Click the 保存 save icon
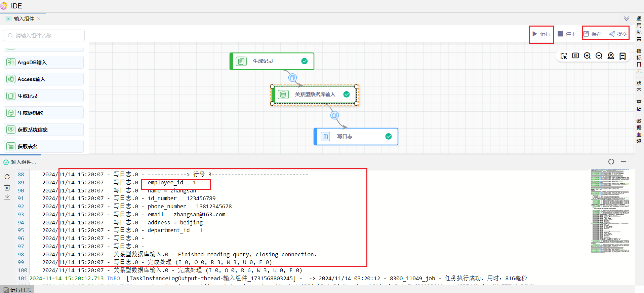This screenshot has height=293, width=644. pyautogui.click(x=586, y=34)
